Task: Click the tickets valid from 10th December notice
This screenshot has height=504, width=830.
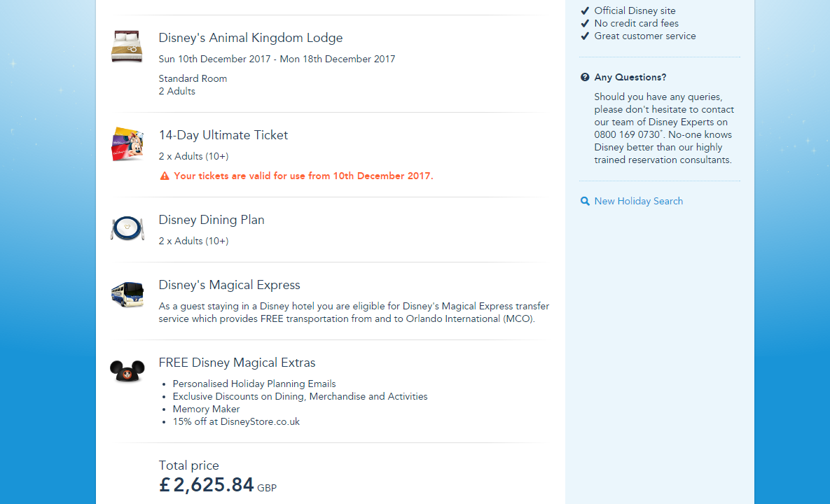Action: pos(303,176)
